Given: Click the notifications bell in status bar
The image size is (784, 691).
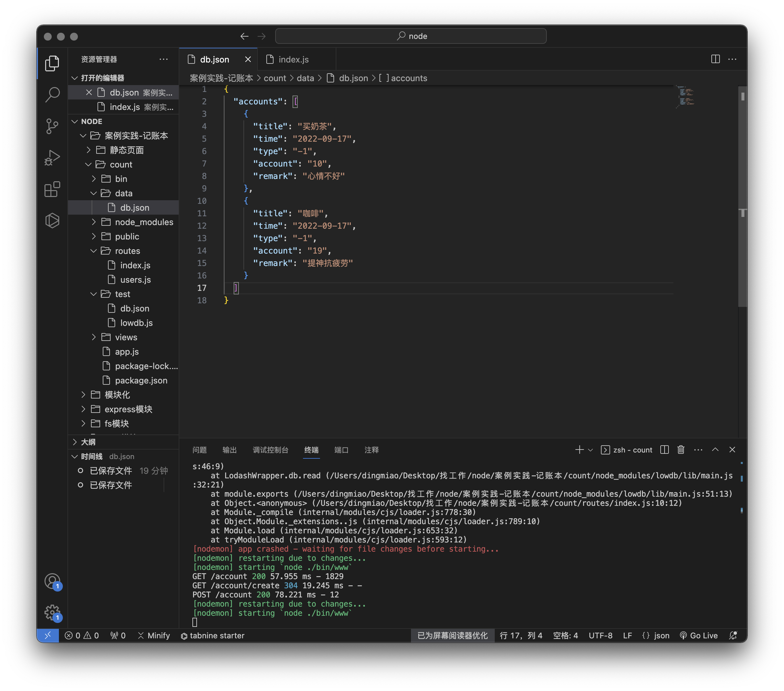Looking at the screenshot, I should [x=733, y=635].
